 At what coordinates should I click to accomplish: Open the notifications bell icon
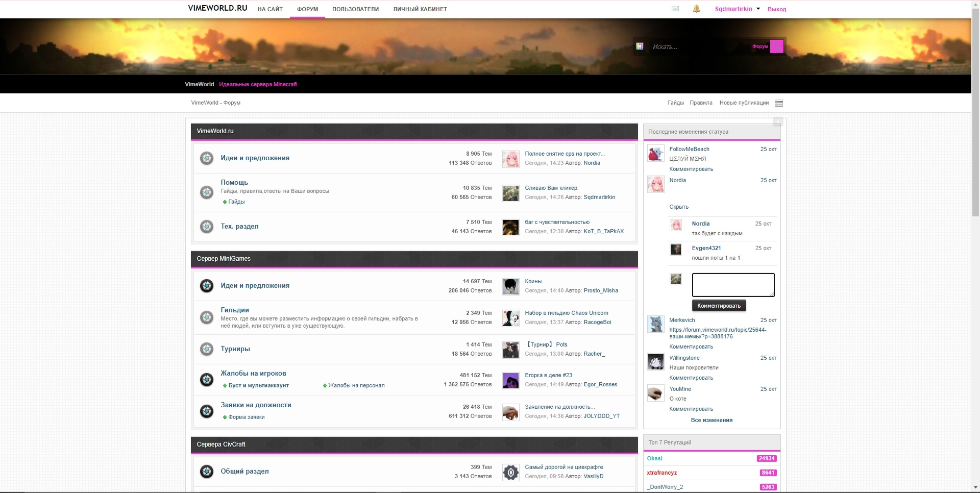tap(696, 9)
